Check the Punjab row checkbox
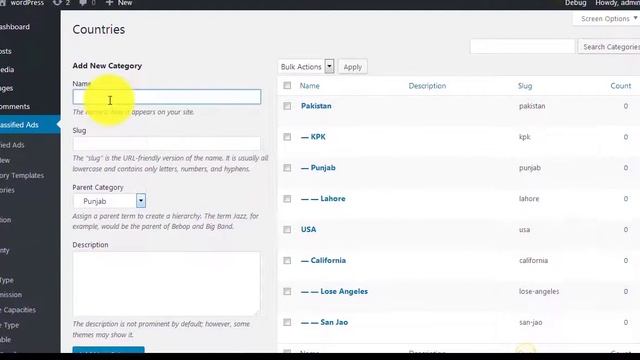Screen dimensions: 640x360 click(287, 168)
